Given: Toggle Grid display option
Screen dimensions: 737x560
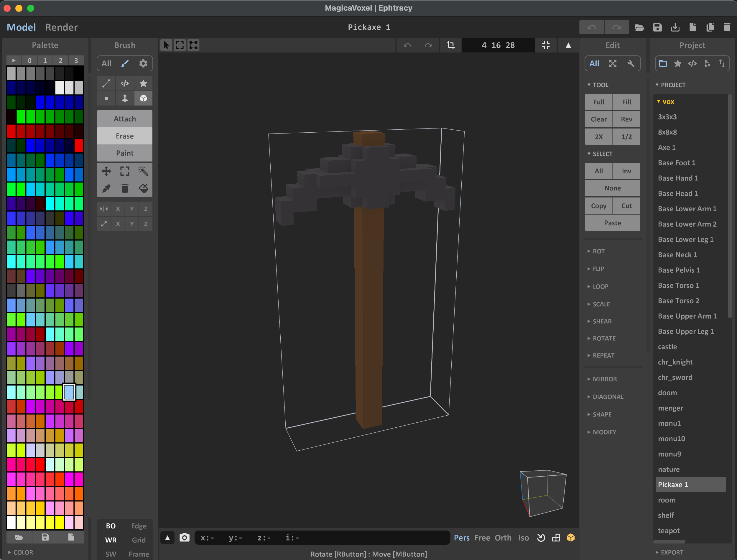Looking at the screenshot, I should point(139,540).
